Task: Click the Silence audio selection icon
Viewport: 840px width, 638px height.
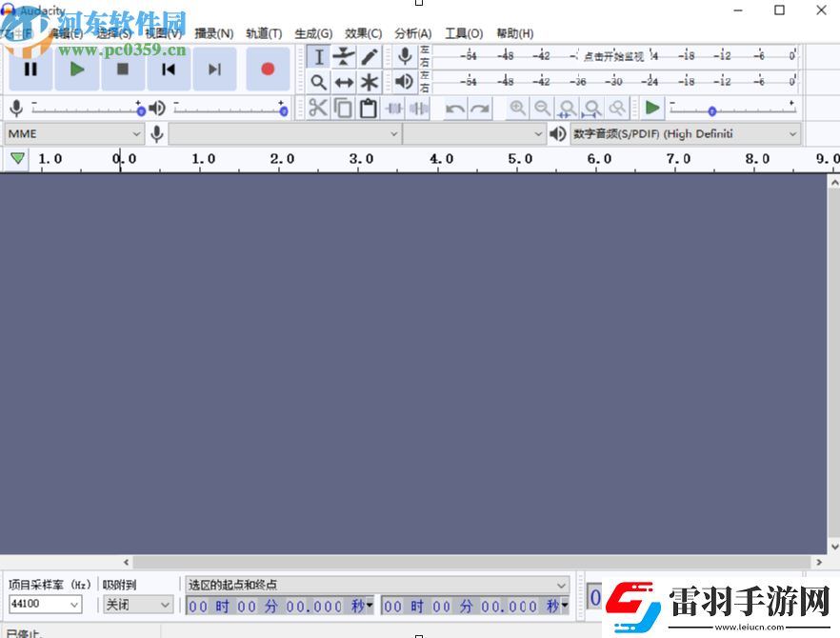Action: 418,109
